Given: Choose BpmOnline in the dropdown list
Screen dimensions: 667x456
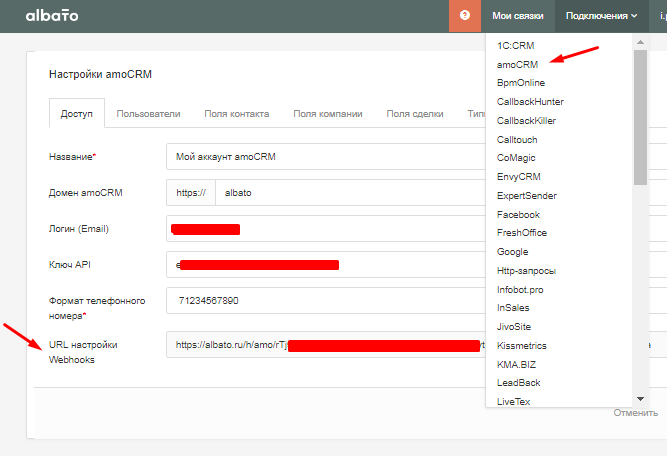Looking at the screenshot, I should coord(521,83).
